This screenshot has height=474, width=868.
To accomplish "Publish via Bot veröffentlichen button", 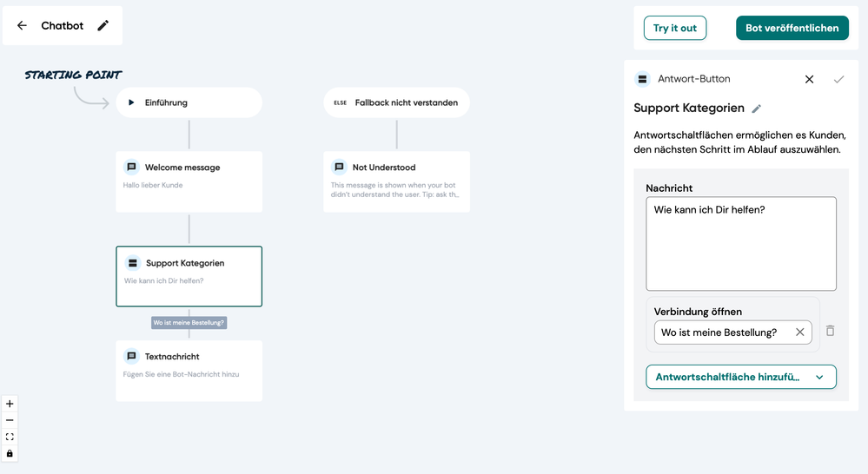I will [792, 28].
